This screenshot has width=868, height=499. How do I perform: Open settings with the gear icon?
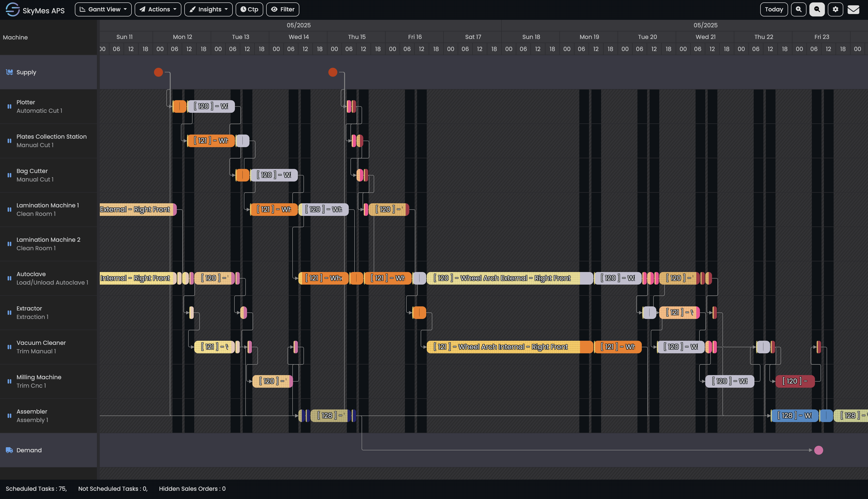tap(835, 9)
